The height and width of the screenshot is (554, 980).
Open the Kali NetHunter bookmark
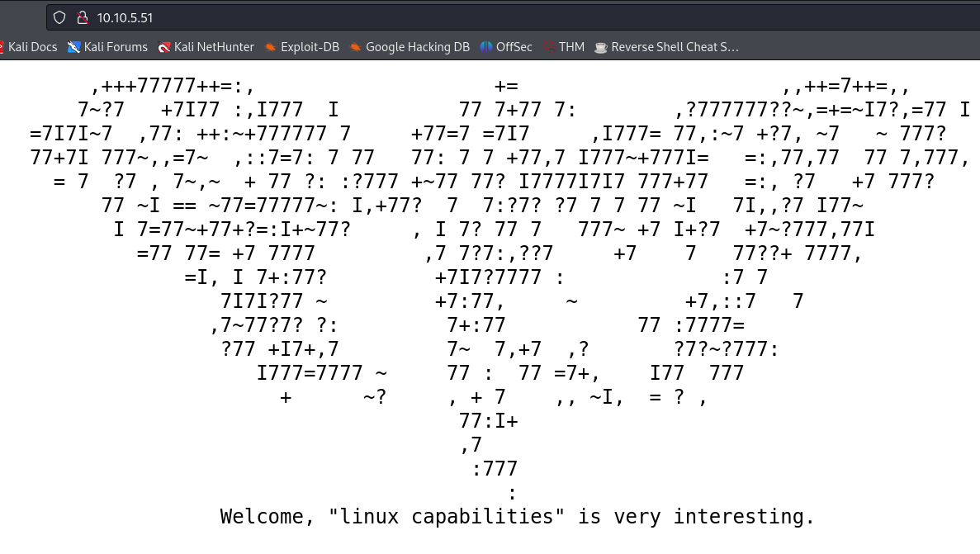[x=206, y=47]
